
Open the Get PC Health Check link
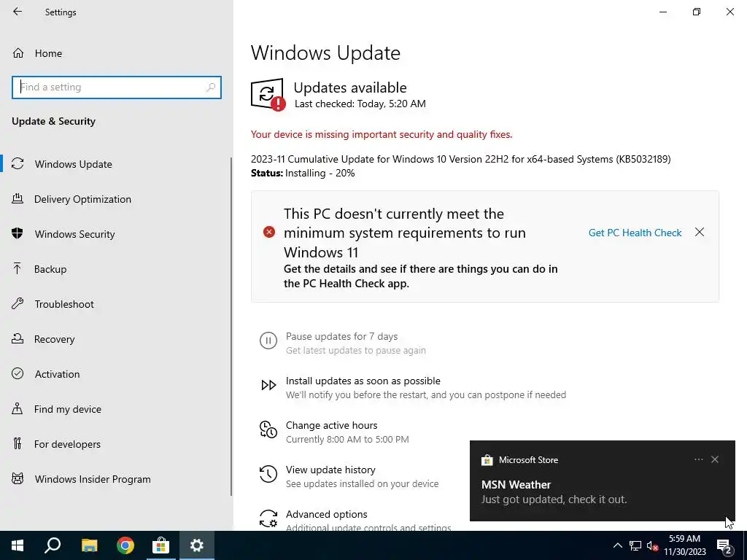(635, 233)
